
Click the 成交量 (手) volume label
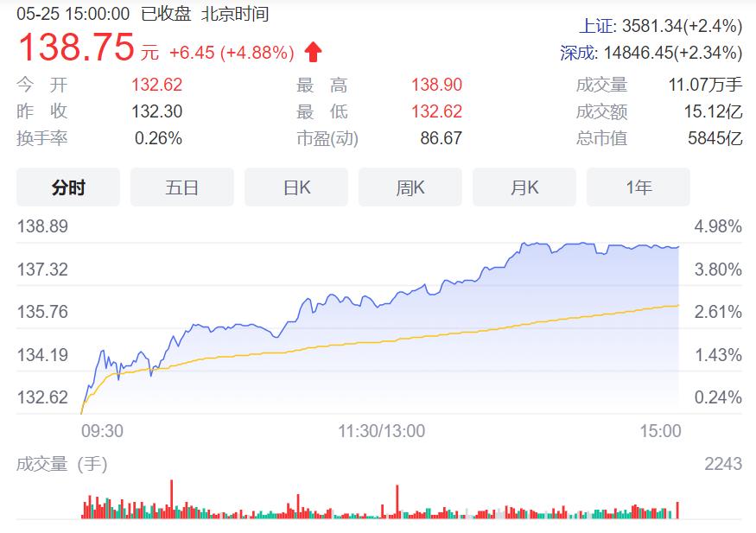(62, 464)
